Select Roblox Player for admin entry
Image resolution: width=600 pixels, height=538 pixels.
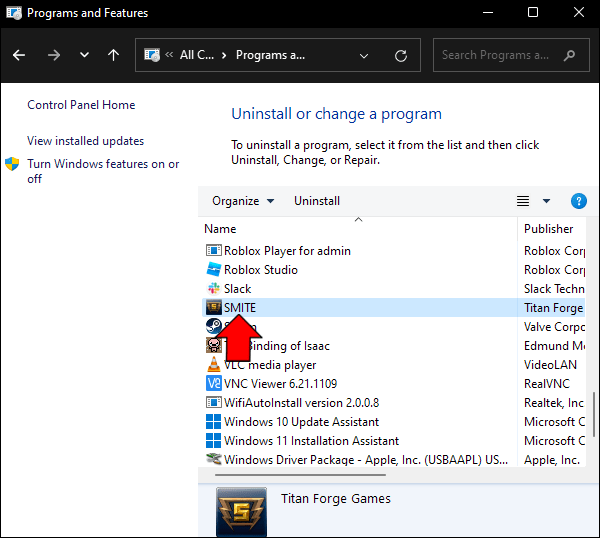[287, 251]
